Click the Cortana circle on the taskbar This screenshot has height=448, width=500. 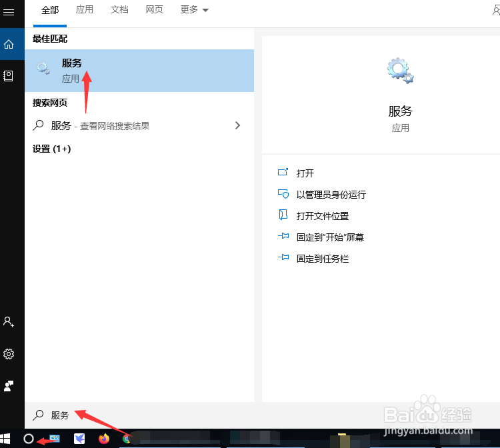(x=29, y=439)
